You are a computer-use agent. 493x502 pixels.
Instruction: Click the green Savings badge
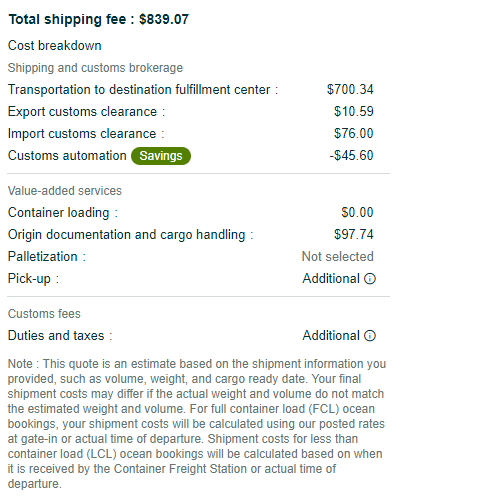coord(161,156)
